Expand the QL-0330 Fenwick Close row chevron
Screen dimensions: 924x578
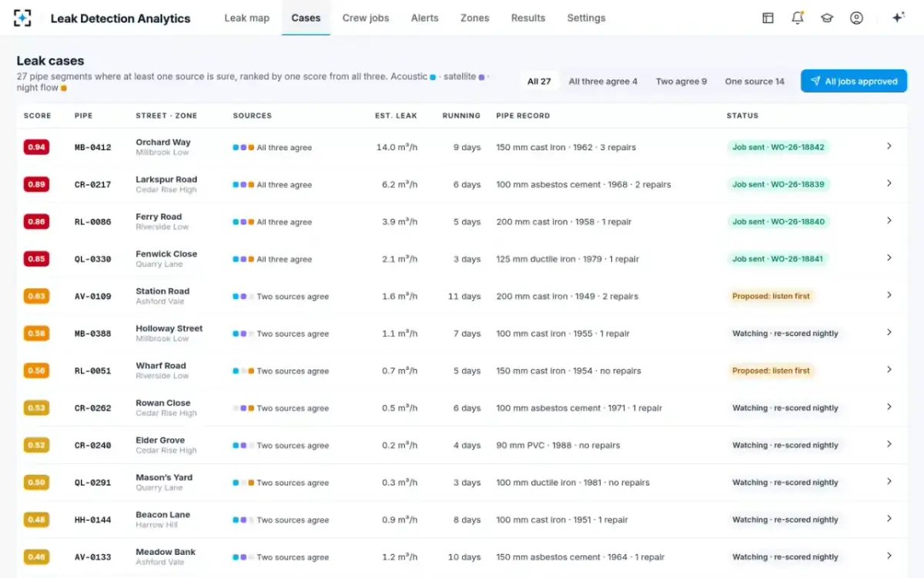click(889, 257)
